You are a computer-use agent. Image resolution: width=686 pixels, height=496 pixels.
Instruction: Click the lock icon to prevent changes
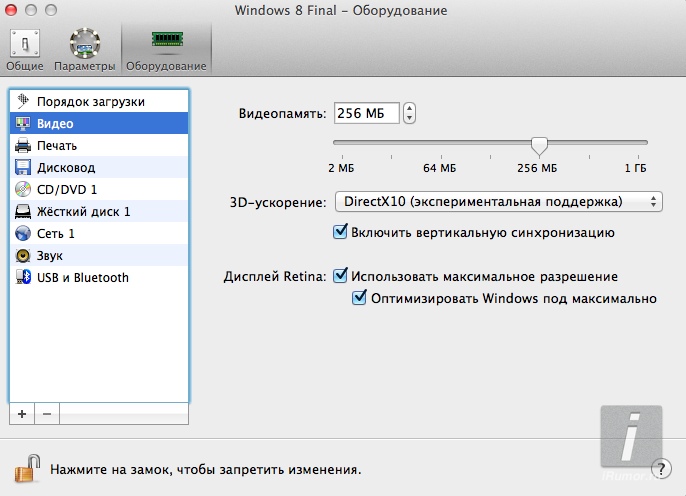click(28, 468)
